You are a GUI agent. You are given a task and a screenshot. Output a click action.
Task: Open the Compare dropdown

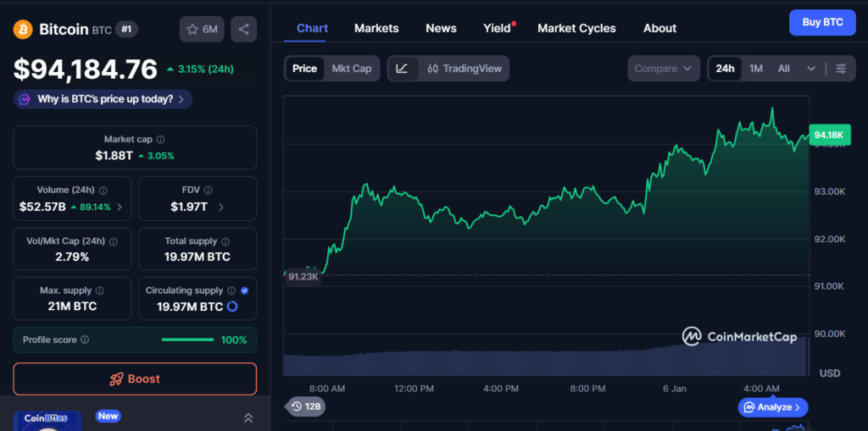664,69
